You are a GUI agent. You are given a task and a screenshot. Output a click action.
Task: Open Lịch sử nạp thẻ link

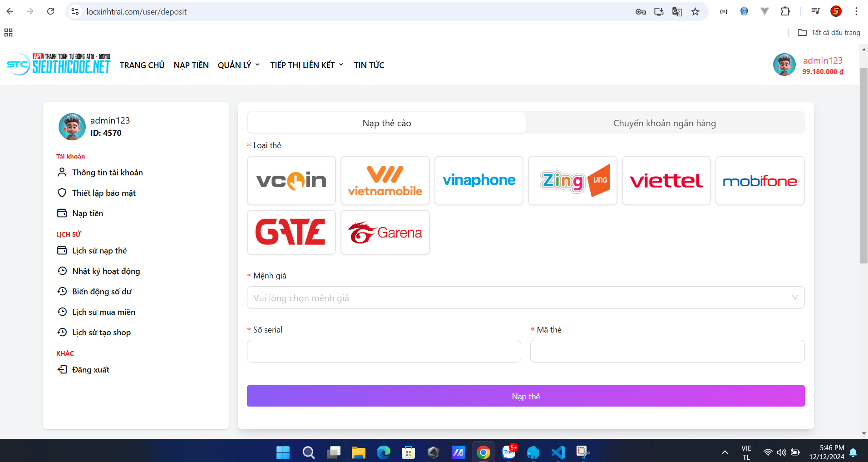(x=99, y=251)
